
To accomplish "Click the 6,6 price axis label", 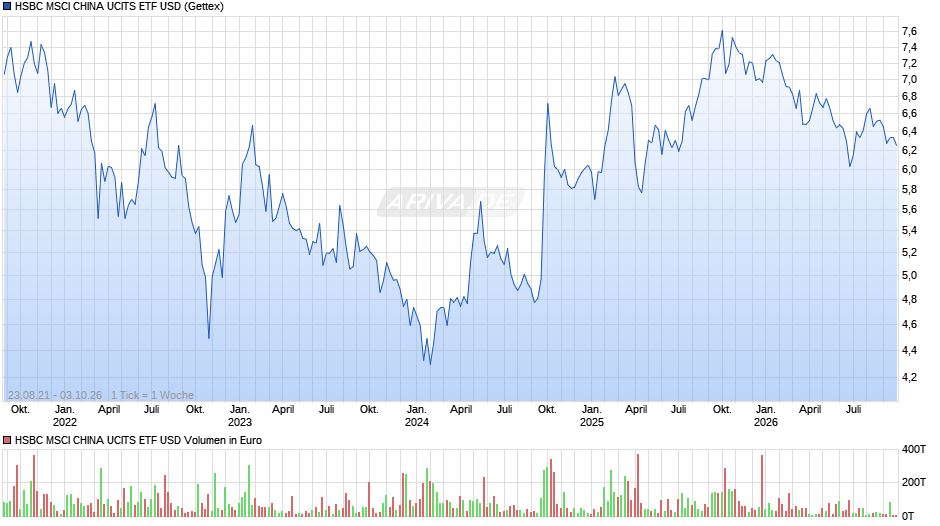I will [x=909, y=114].
